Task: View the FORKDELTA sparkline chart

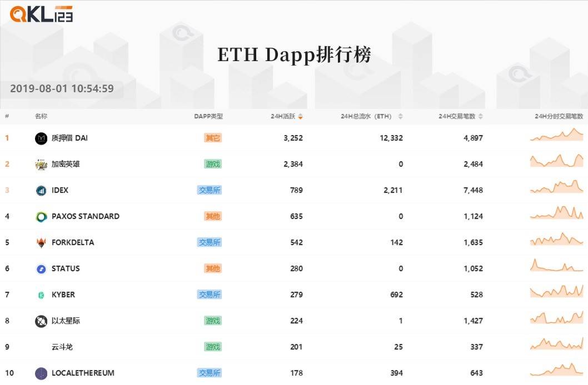Action: click(x=556, y=239)
